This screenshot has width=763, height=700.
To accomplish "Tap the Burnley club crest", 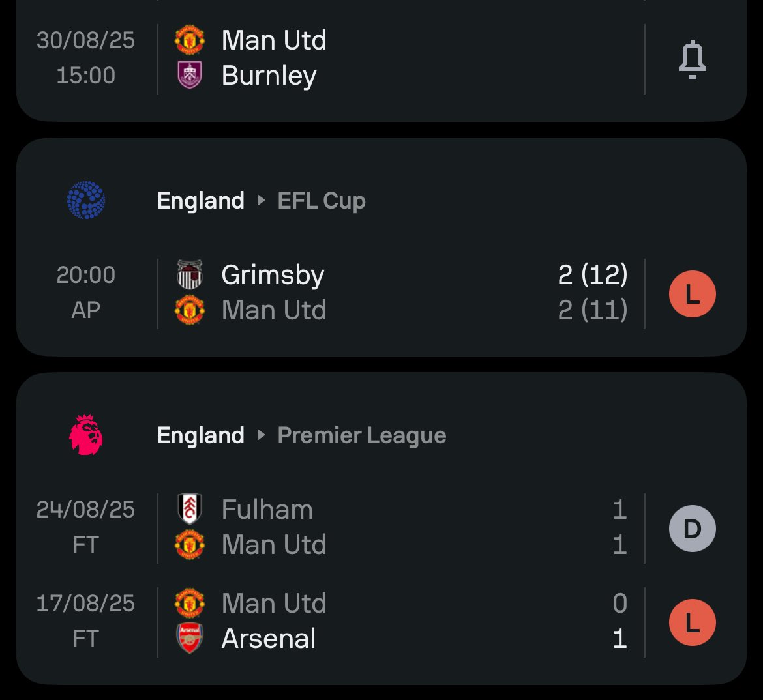I will [x=189, y=75].
